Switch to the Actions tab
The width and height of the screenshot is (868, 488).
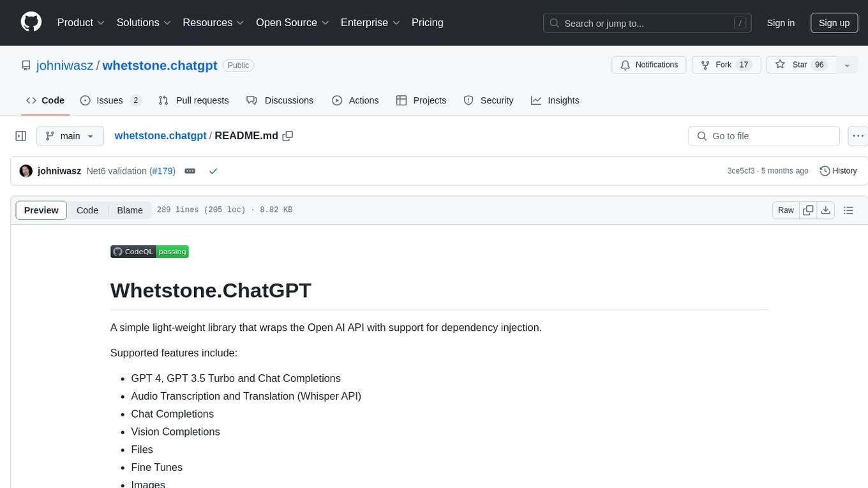coord(355,100)
